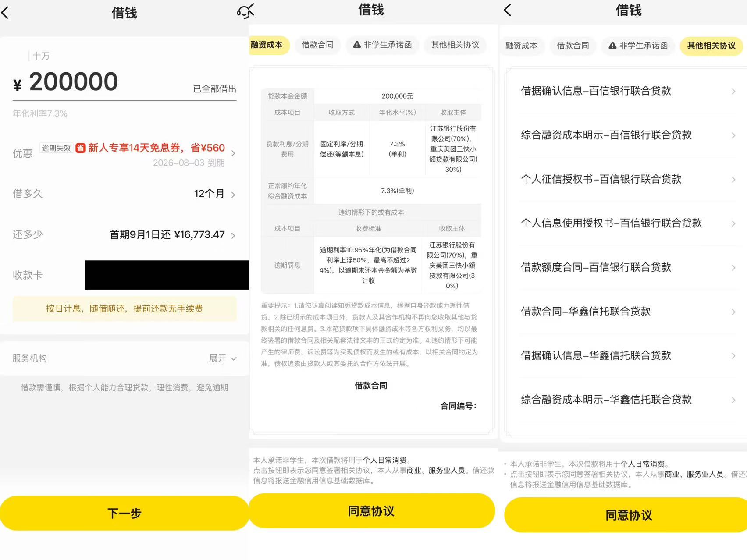This screenshot has width=747, height=560.
Task: Select the 其他相关协议 tab in middle screen
Action: (x=455, y=45)
